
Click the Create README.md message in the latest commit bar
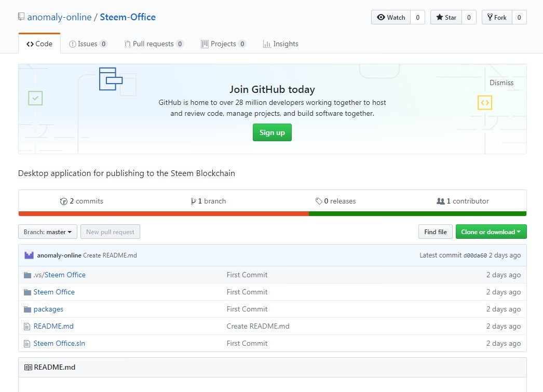pyautogui.click(x=110, y=255)
